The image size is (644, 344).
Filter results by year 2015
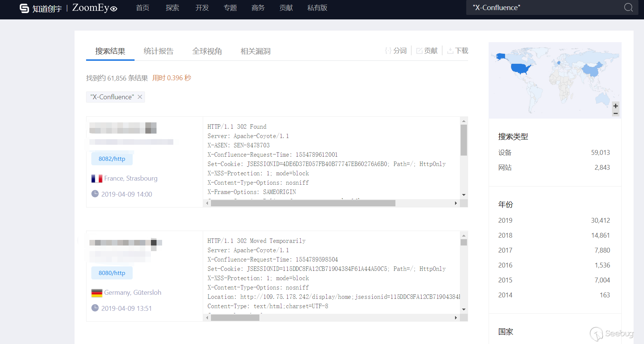554,280
